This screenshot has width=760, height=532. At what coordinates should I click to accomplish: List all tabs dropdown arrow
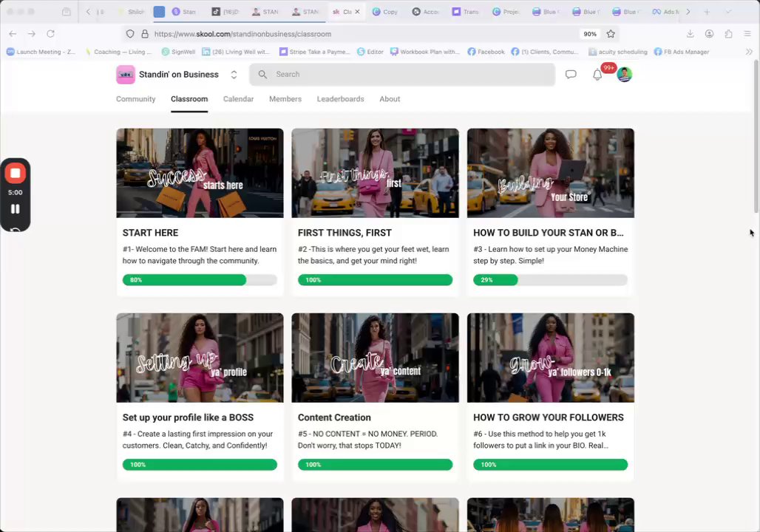coord(728,12)
